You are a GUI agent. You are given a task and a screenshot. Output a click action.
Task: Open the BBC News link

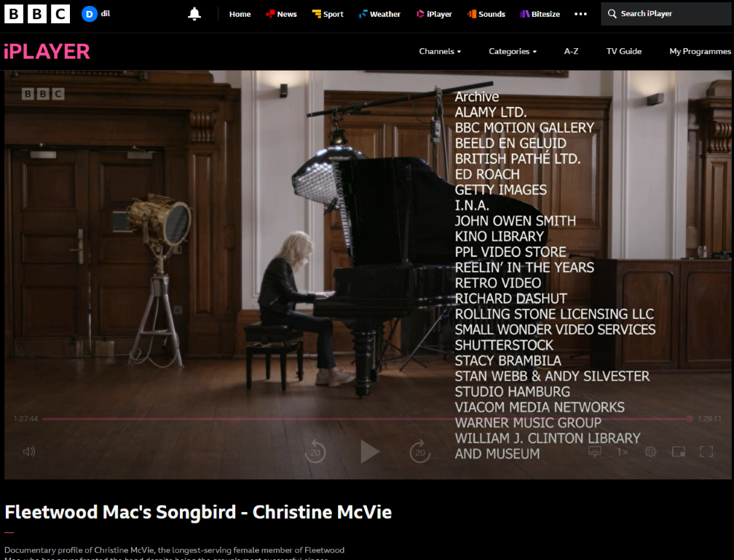[x=281, y=14]
